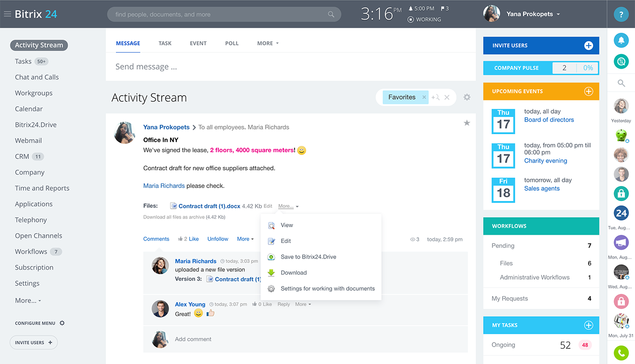Unfollow the Office In NY post
The height and width of the screenshot is (364, 635).
pos(217,239)
